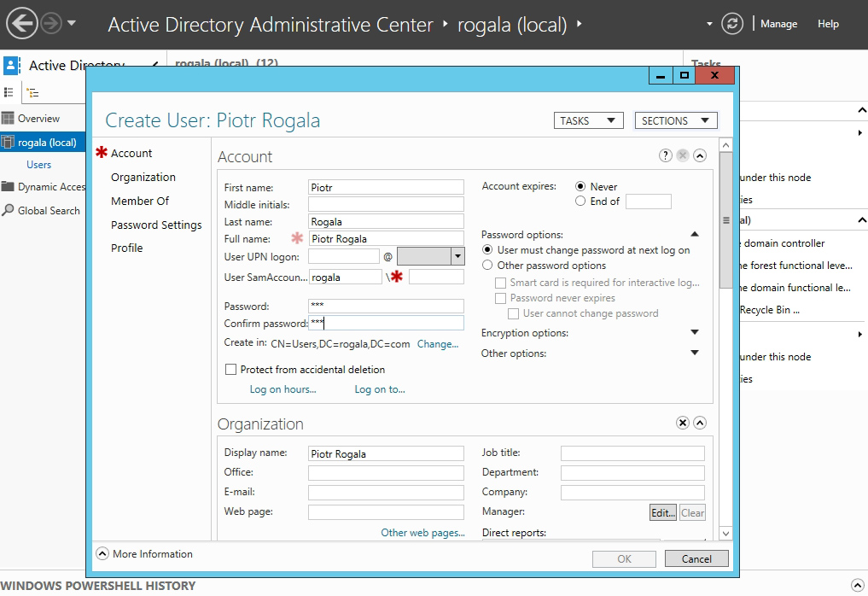Screen dimensions: 868x596
Task: Jump to Password Settings section
Action: [156, 225]
